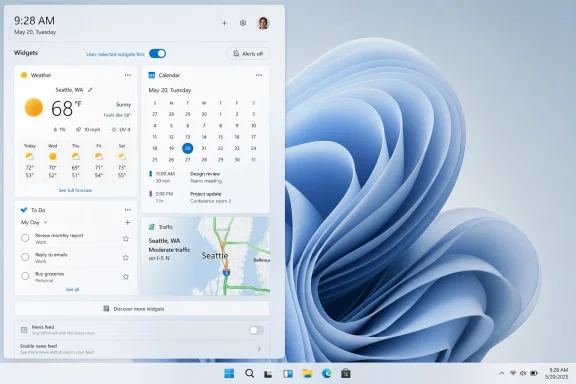Image resolution: width=576 pixels, height=384 pixels.
Task: Open the user profile picture
Action: 263,23
